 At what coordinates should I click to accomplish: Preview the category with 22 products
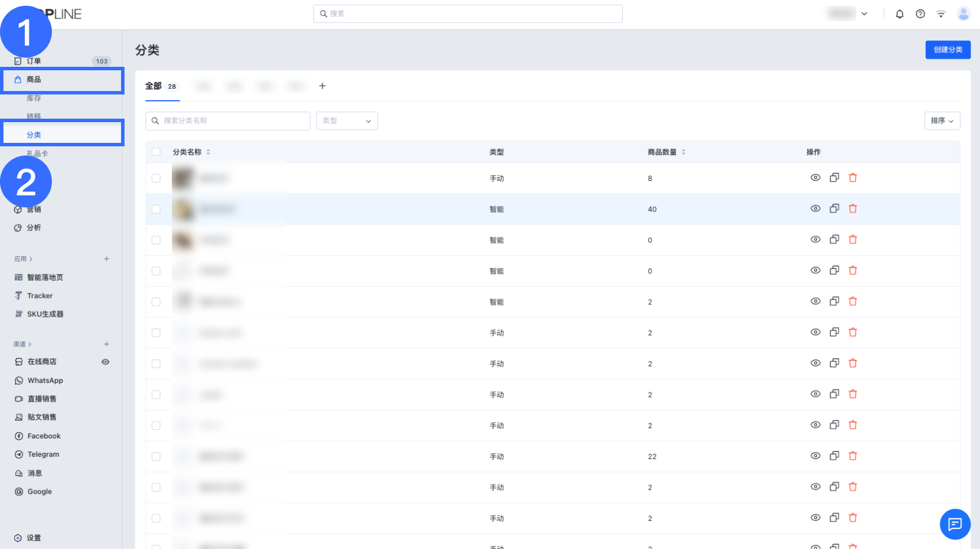(x=815, y=456)
